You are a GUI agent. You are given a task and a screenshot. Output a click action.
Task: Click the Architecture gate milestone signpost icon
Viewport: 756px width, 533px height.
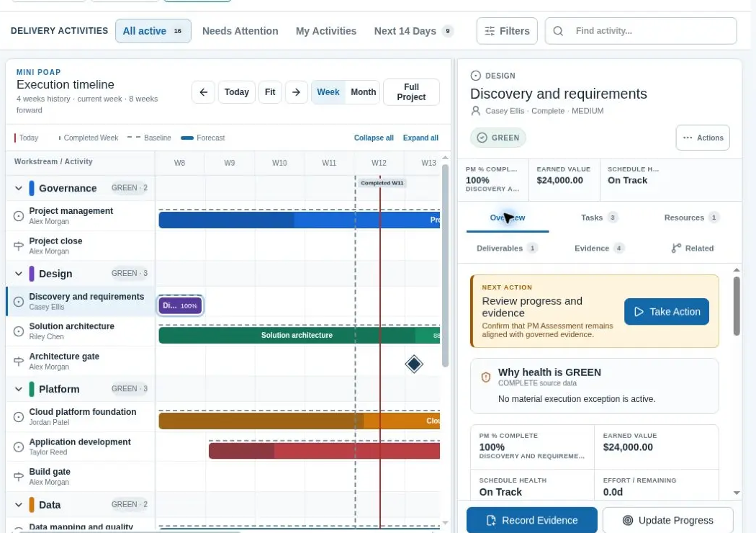18,362
